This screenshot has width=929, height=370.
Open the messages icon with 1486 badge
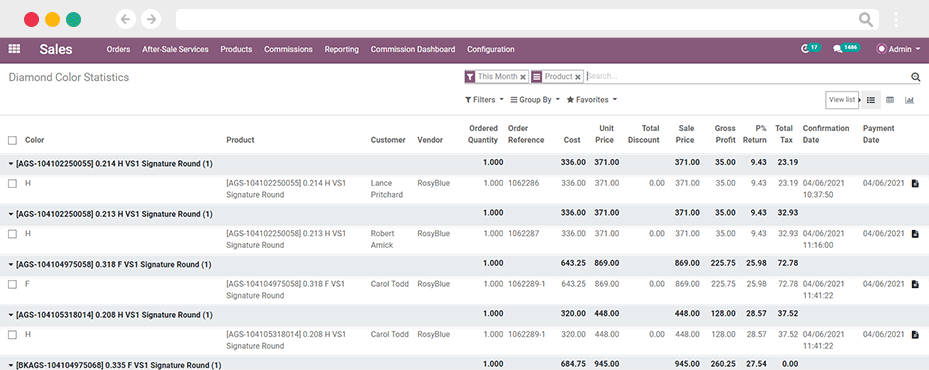pos(847,49)
